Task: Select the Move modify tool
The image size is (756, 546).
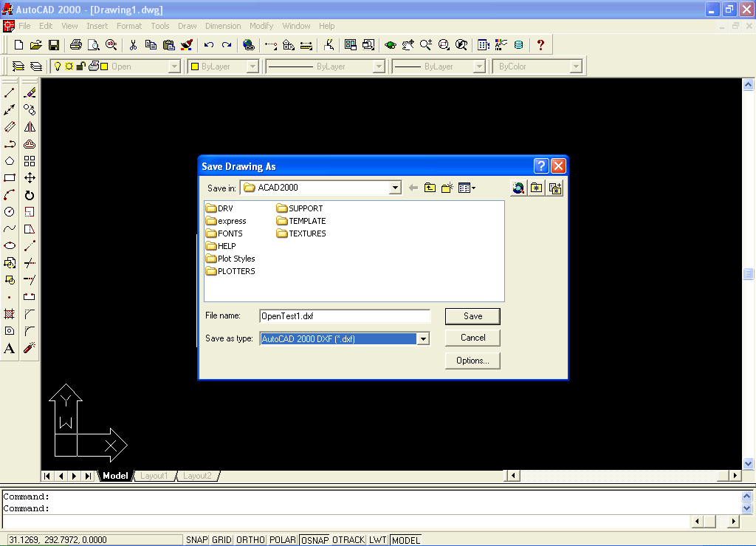Action: 30,177
